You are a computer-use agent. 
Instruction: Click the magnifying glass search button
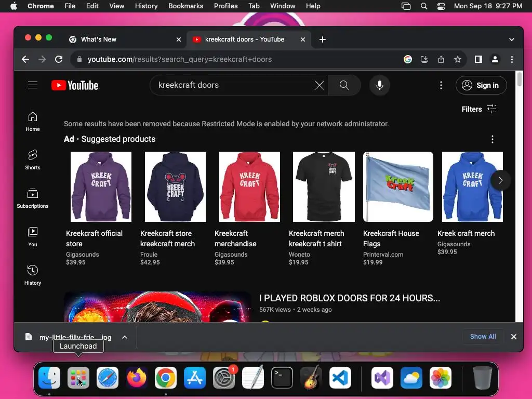pyautogui.click(x=344, y=85)
